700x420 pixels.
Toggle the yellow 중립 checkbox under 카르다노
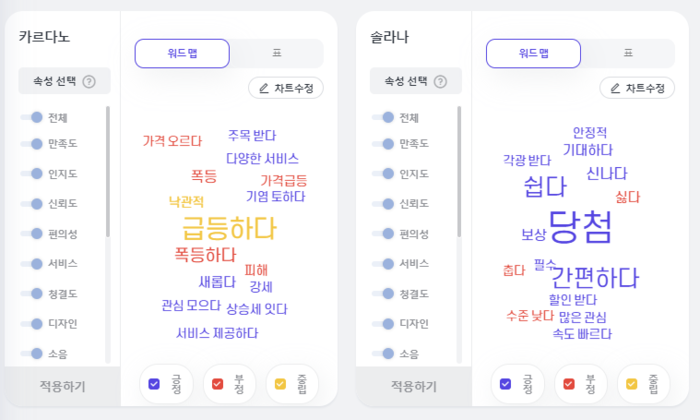[x=280, y=384]
